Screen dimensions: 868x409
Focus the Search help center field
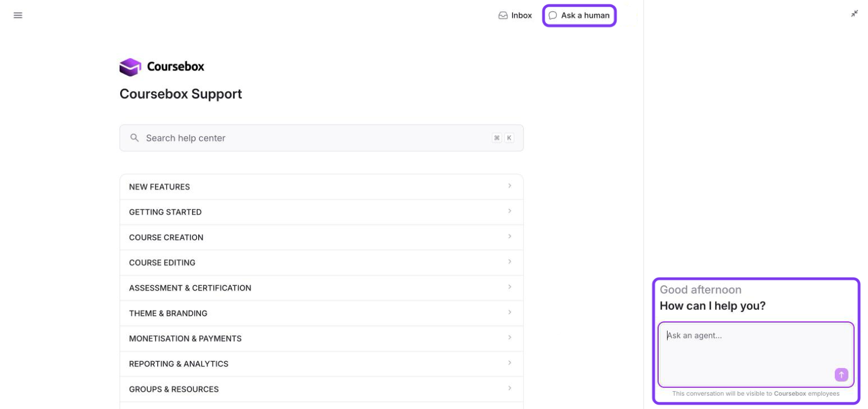[322, 138]
